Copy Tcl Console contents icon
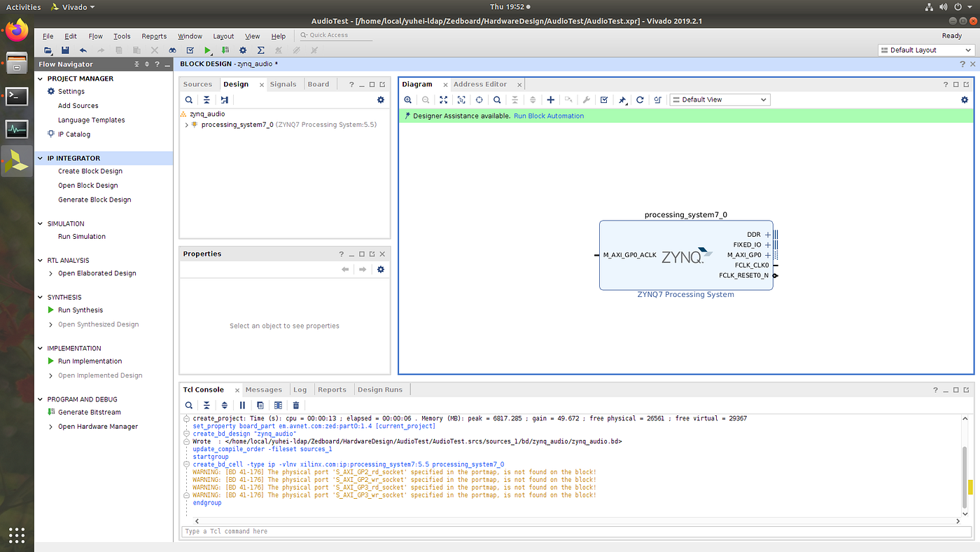Screen dimensions: 980x552 (260, 405)
